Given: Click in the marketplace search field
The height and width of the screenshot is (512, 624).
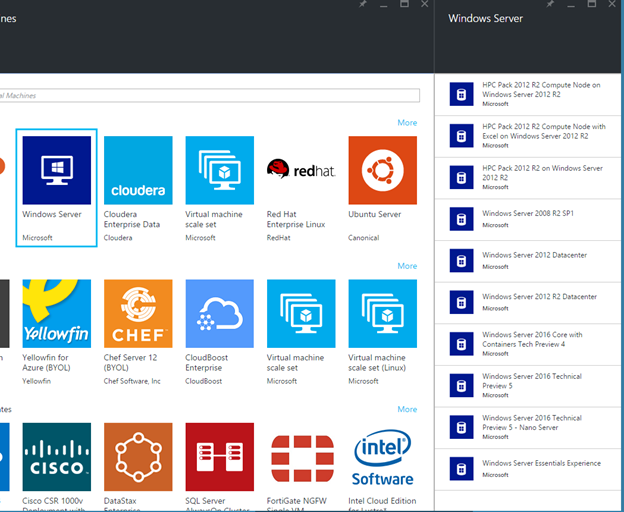Looking at the screenshot, I should (x=210, y=96).
